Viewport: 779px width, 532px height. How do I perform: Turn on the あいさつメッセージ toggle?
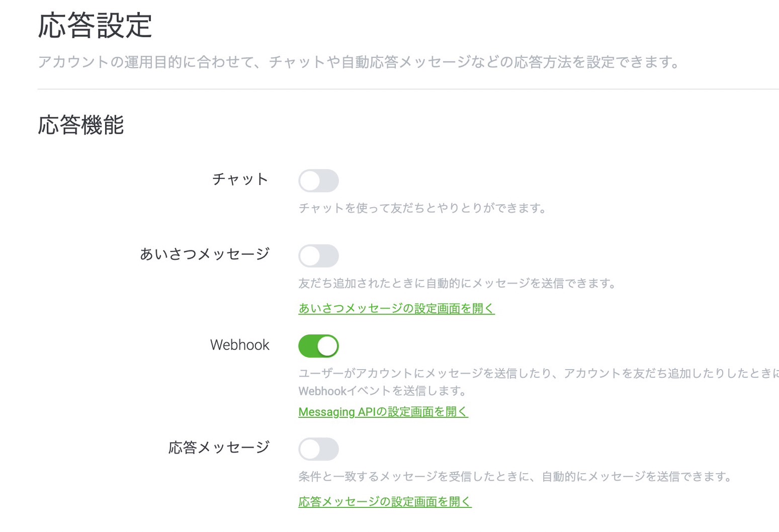point(318,256)
